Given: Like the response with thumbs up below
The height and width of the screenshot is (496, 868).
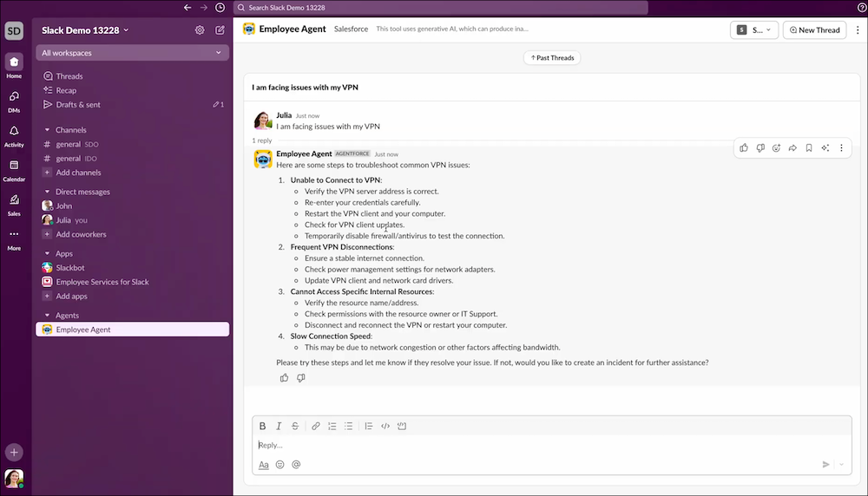Looking at the screenshot, I should (x=284, y=378).
